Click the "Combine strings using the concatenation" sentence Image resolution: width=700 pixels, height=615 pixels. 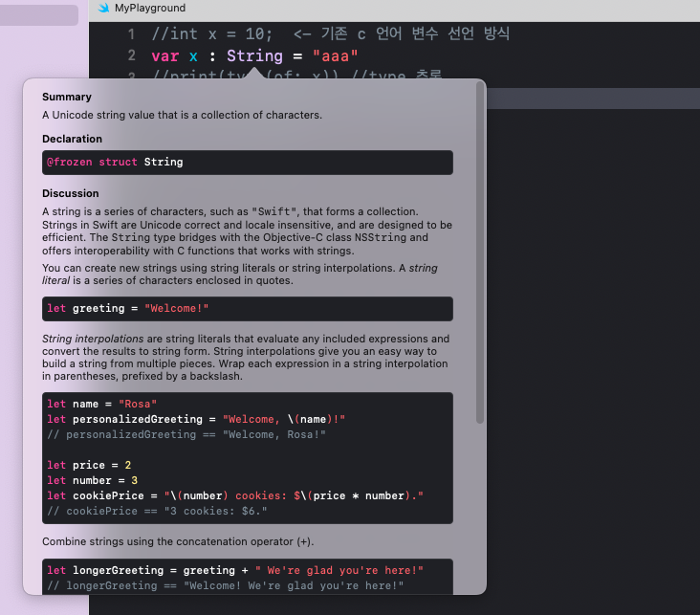178,541
